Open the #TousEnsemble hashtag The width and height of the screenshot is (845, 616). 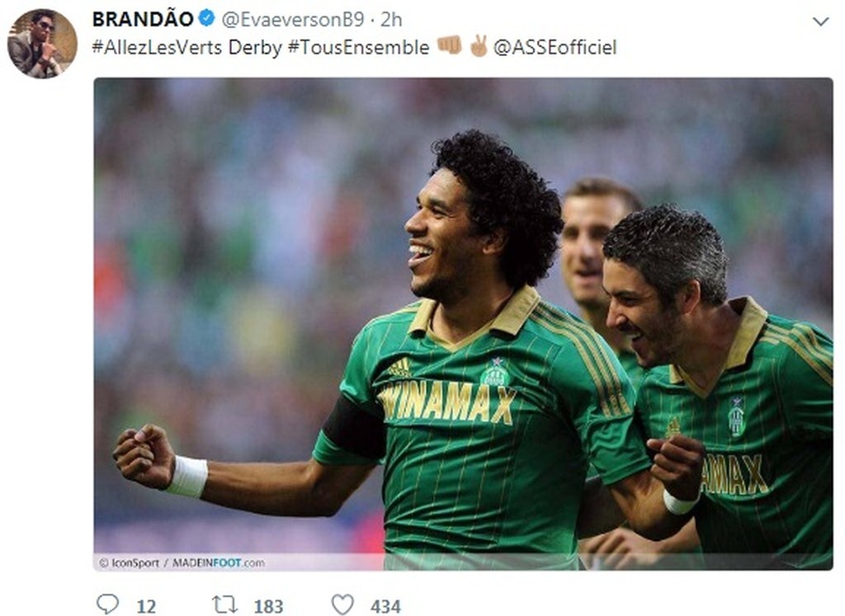click(358, 47)
